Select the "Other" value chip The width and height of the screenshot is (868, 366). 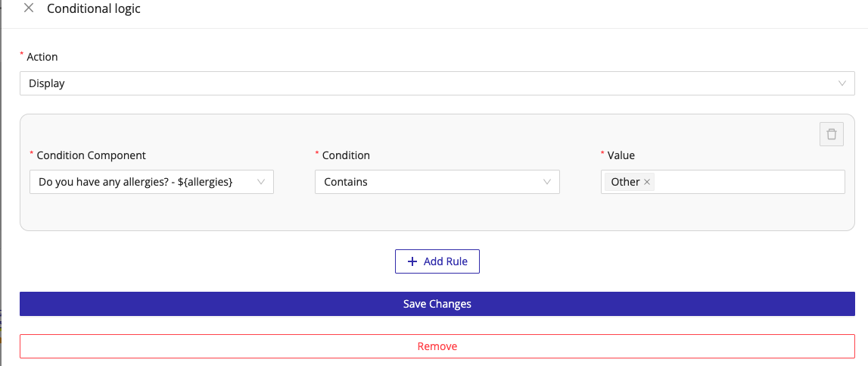pyautogui.click(x=625, y=182)
